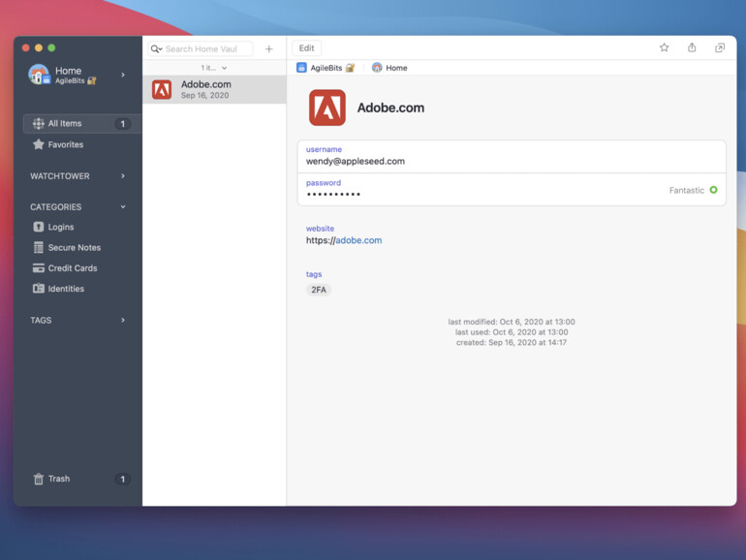746x560 pixels.
Task: Collapse the Categories section chevron
Action: (123, 207)
